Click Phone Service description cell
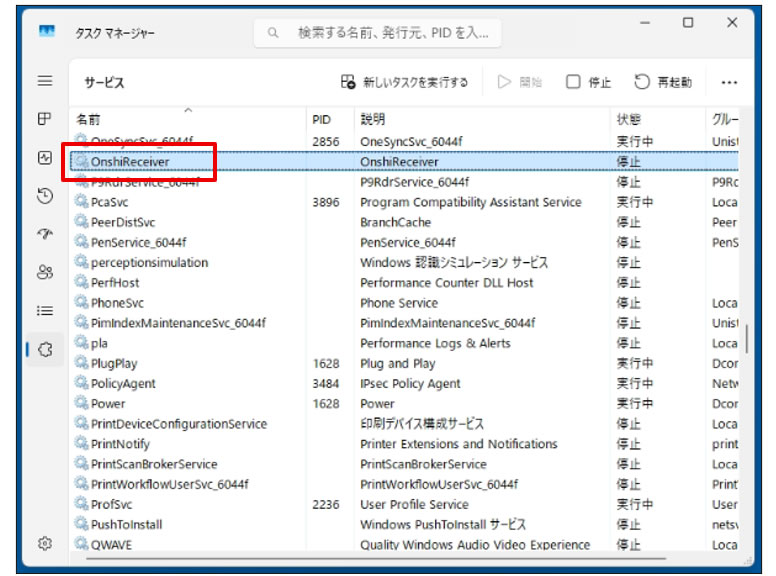 click(x=399, y=303)
